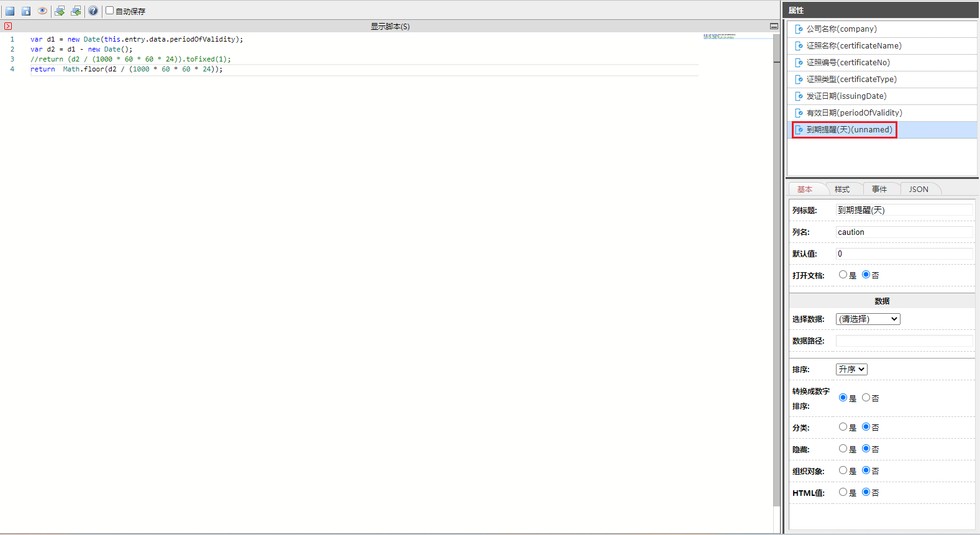
Task: Set 隐藏 to 是
Action: point(843,449)
